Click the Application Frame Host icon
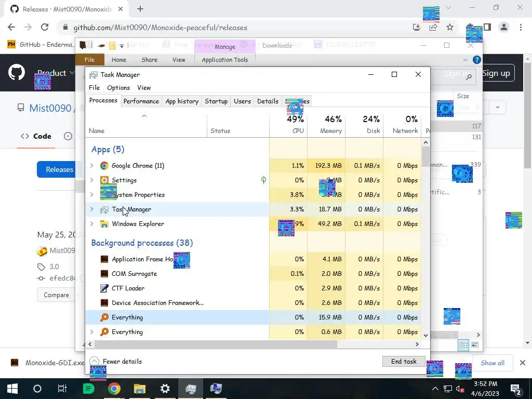This screenshot has width=532, height=399. pos(104,259)
